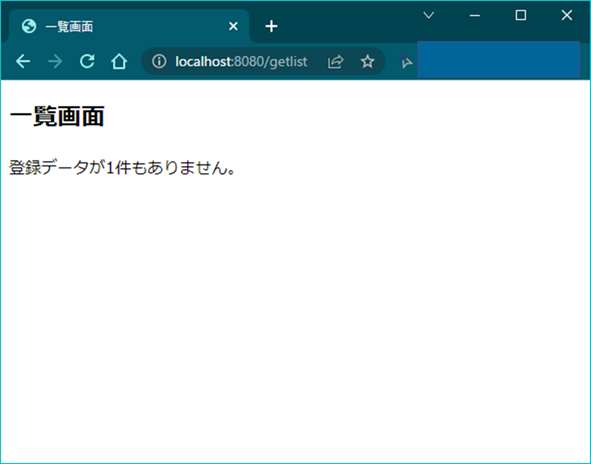The width and height of the screenshot is (591, 464).
Task: Minimize the browser window
Action: pyautogui.click(x=475, y=15)
